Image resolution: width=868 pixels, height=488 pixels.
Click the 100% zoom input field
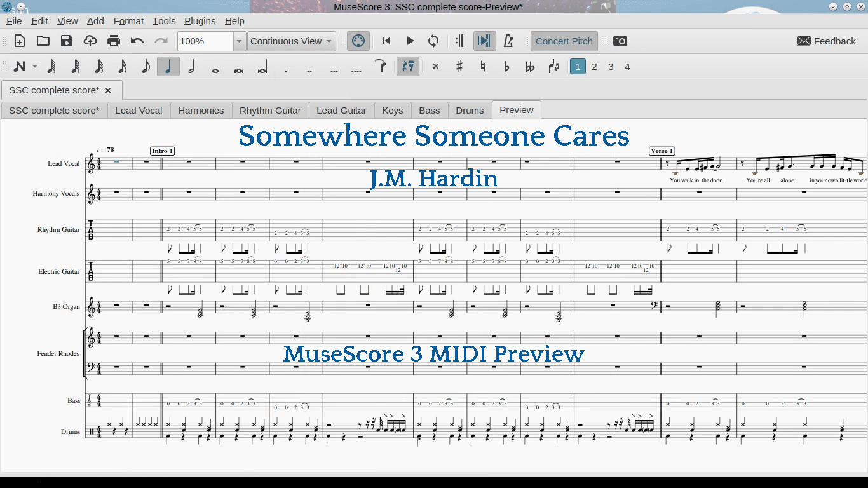[x=205, y=41]
